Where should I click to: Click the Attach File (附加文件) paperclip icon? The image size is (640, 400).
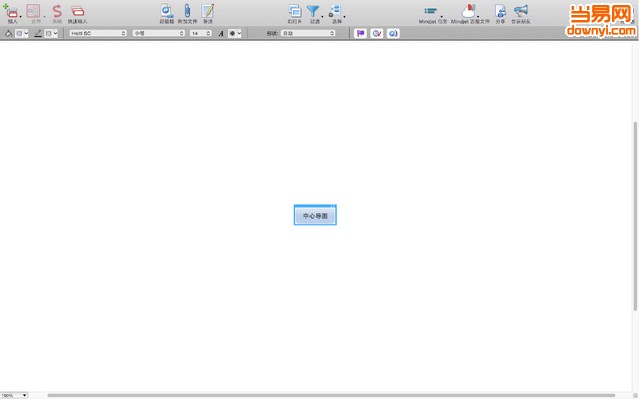click(187, 11)
